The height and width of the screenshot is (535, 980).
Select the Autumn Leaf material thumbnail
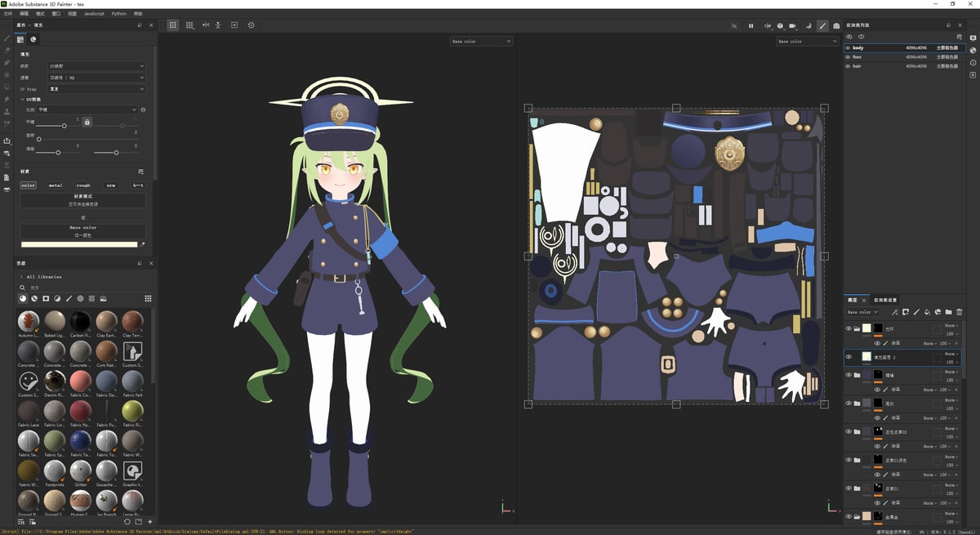[29, 322]
